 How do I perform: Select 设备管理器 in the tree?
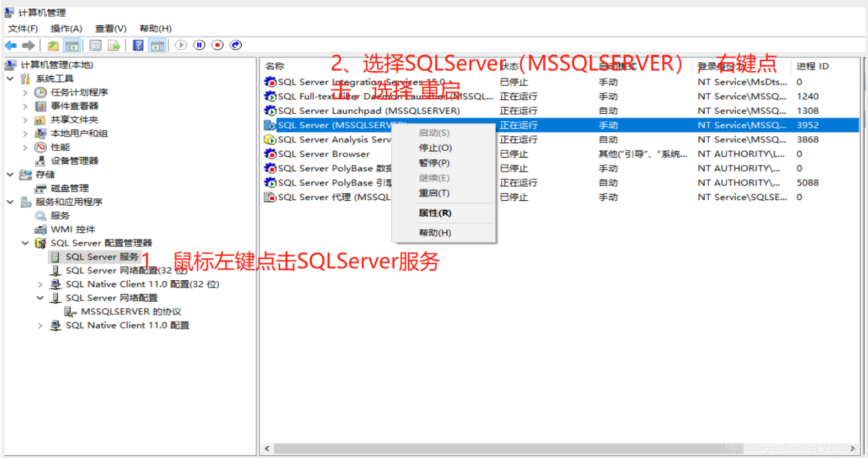(x=74, y=161)
